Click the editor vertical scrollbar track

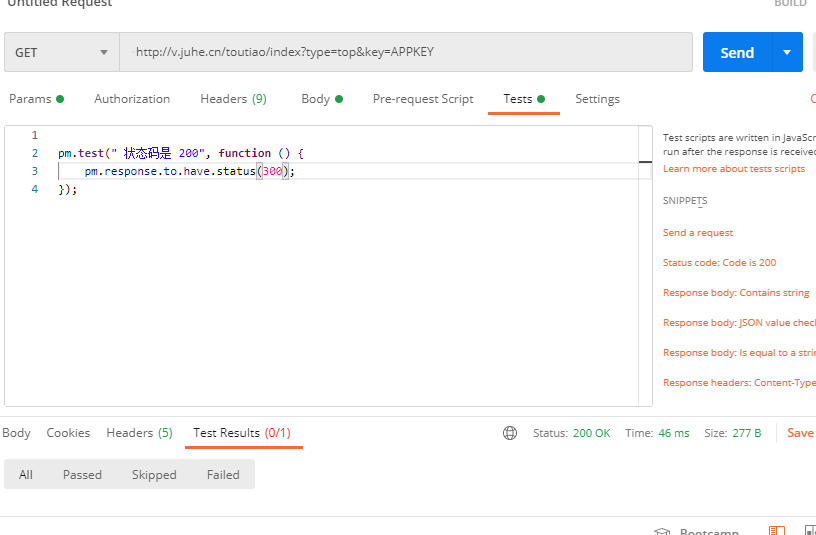tap(645, 265)
